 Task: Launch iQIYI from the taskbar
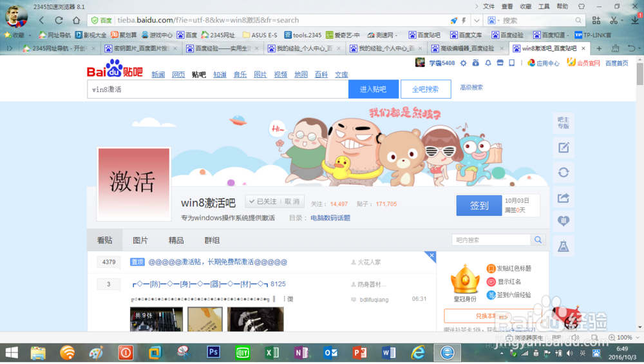click(243, 352)
